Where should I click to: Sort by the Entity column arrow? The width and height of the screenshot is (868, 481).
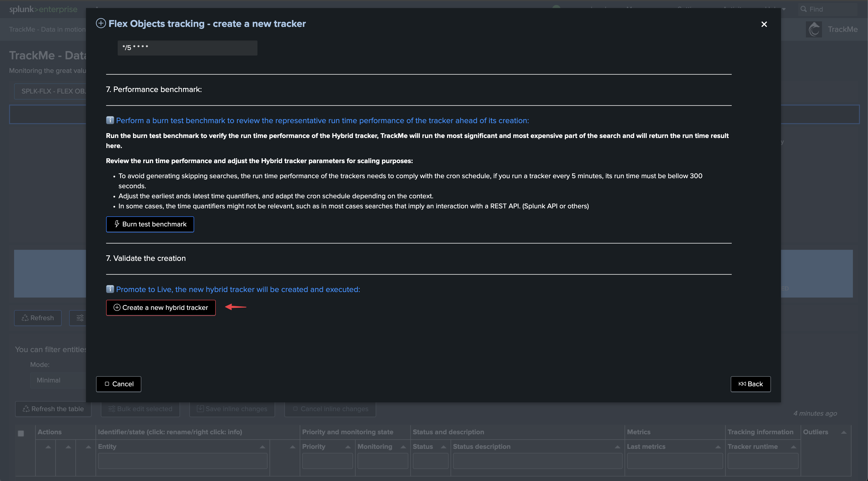click(x=262, y=447)
